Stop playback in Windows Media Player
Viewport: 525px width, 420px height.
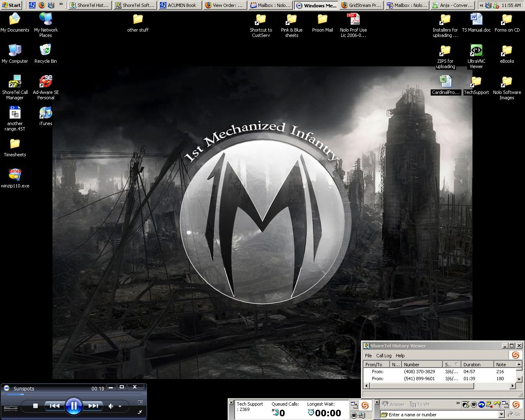point(35,406)
